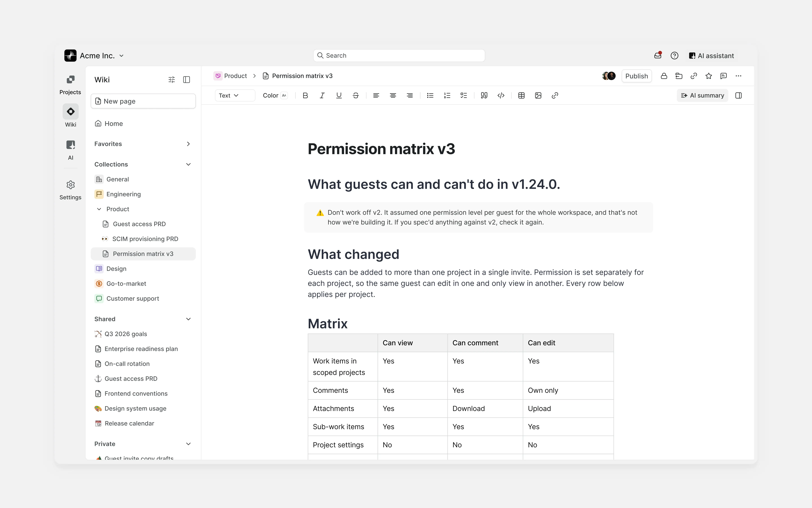Image resolution: width=812 pixels, height=508 pixels.
Task: Insert image from toolbar
Action: [x=538, y=95]
